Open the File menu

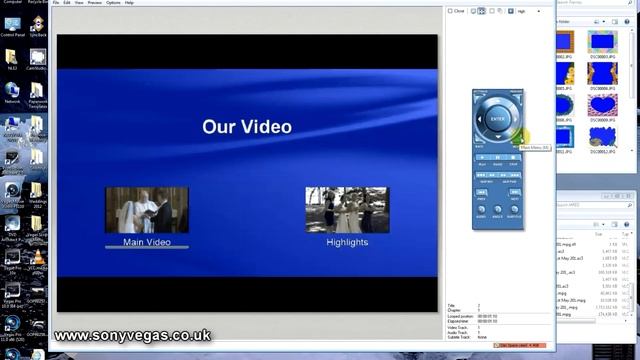(x=56, y=2)
